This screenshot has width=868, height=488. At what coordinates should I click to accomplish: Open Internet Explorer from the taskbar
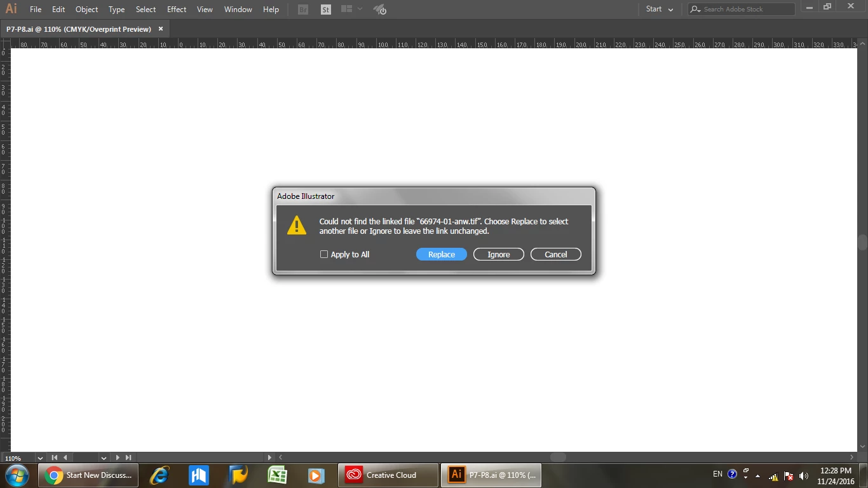[x=159, y=475]
